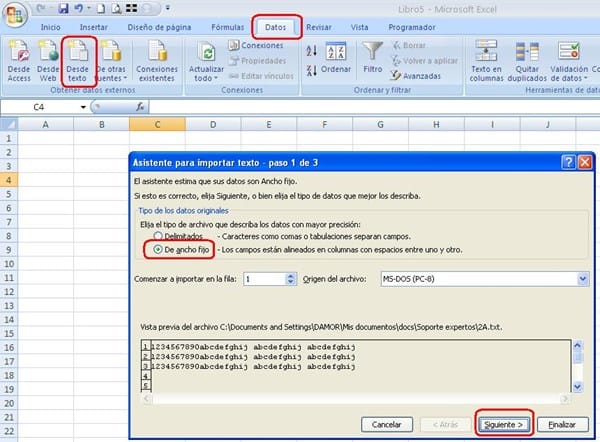Open Origen del archivo dropdown
The image size is (600, 442).
pos(582,279)
